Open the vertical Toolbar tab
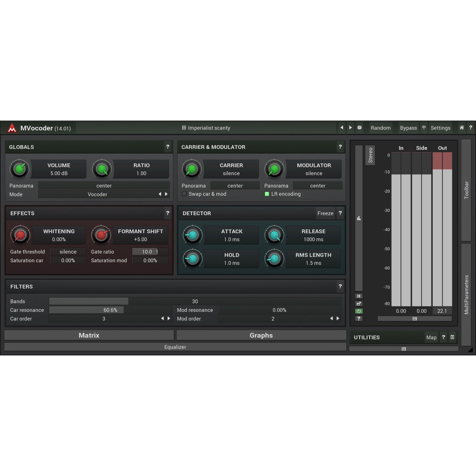The image size is (476, 476). pyautogui.click(x=466, y=190)
